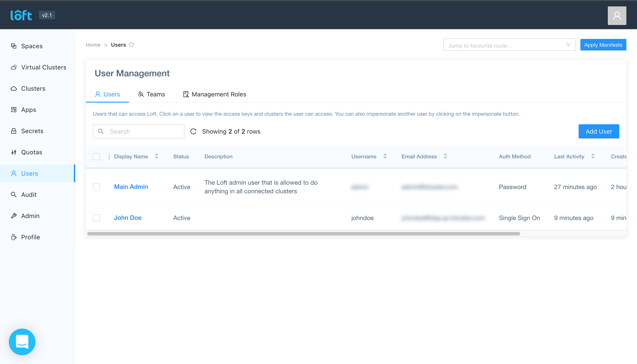Screen dimensions: 637x364
Task: Open the column options three-dot icon
Action: click(x=109, y=157)
